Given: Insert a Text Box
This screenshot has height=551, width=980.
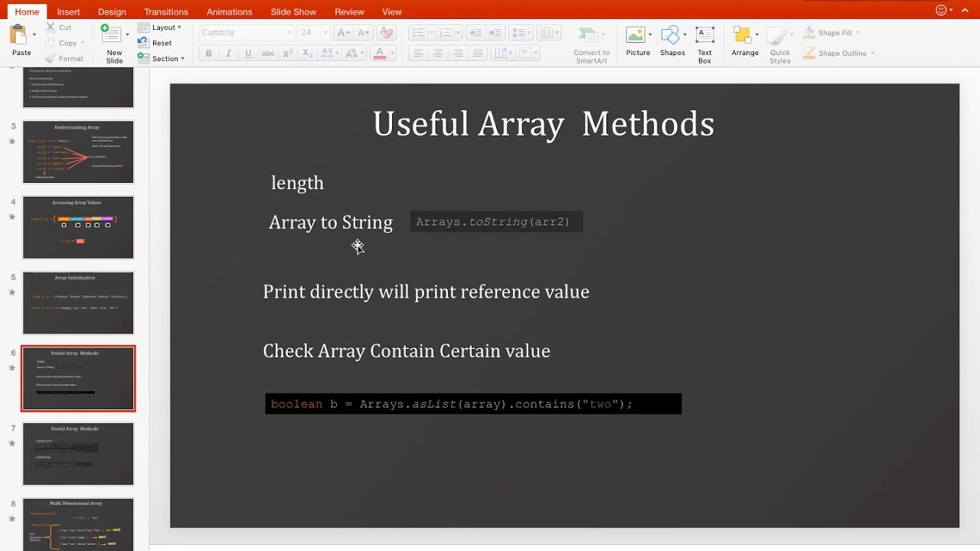Looking at the screenshot, I should (704, 45).
